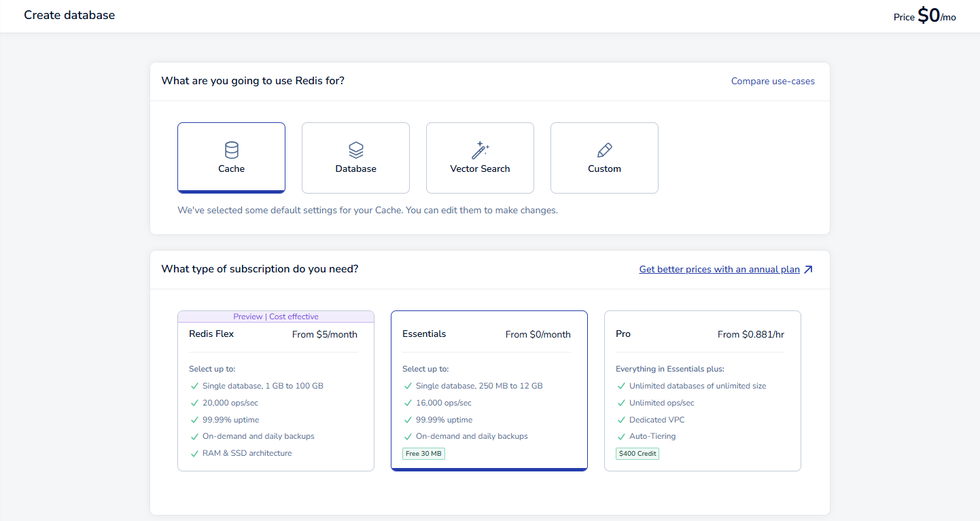Click What are you going to use Redis for heading

[253, 81]
